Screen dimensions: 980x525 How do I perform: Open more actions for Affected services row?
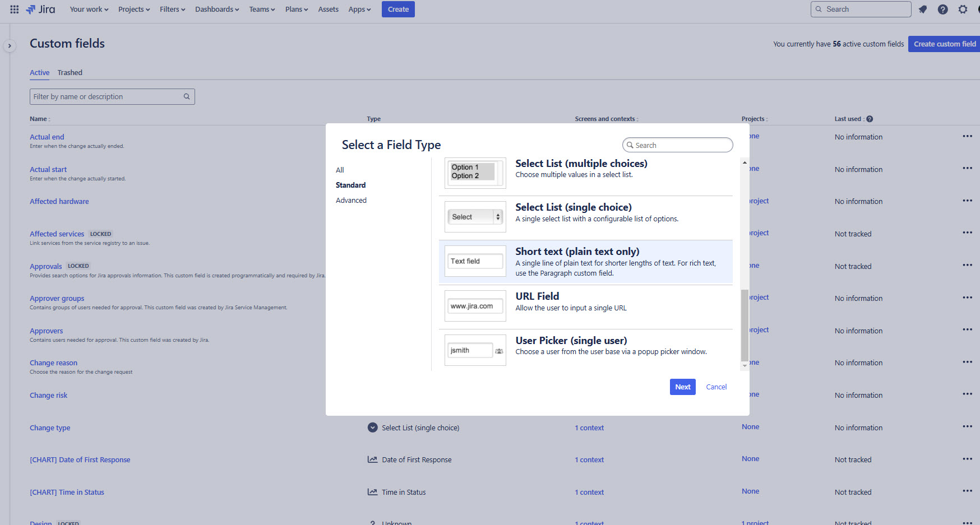(968, 233)
